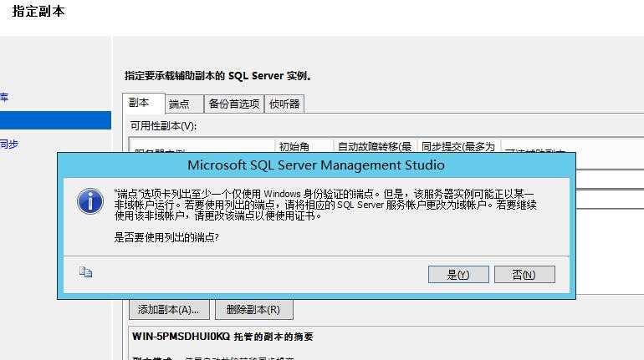Click the 是否要使用列出的端点? question text
The height and width of the screenshot is (360, 644).
point(166,237)
